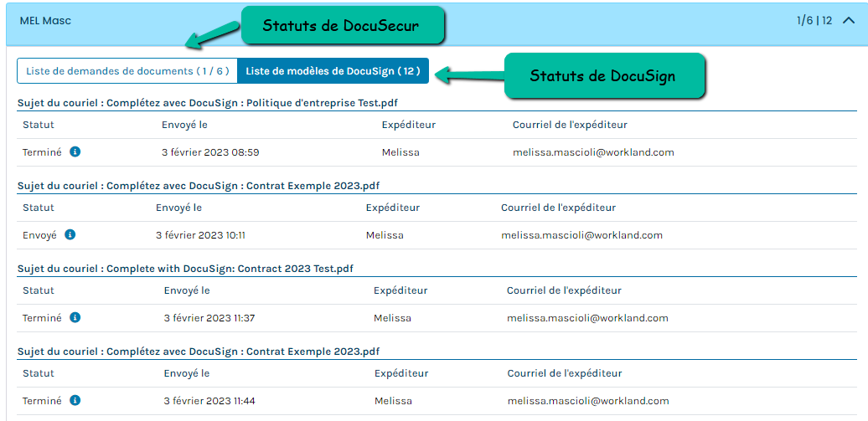Click sender email in the 10:11 row
Image resolution: width=868 pixels, height=421 pixels.
tap(581, 236)
